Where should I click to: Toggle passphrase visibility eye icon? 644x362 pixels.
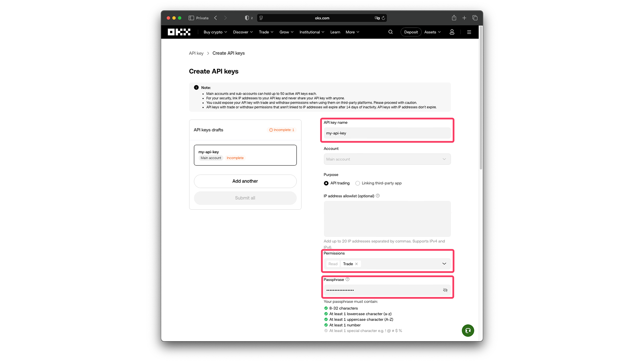click(x=445, y=290)
